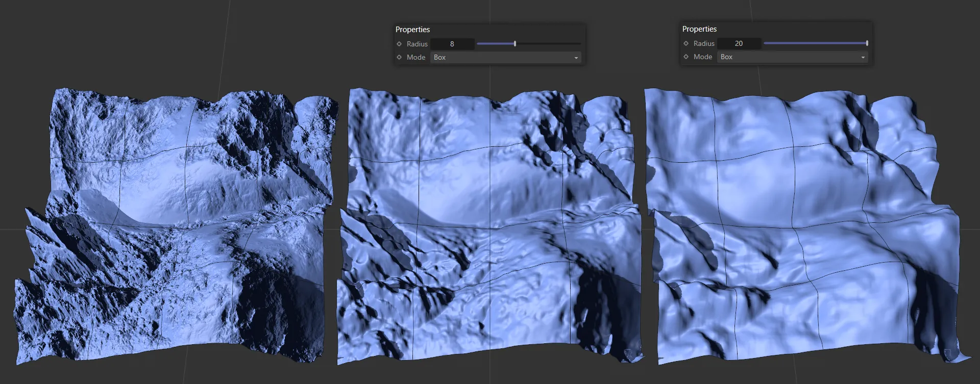Click the Properties title of right panel

pos(699,29)
